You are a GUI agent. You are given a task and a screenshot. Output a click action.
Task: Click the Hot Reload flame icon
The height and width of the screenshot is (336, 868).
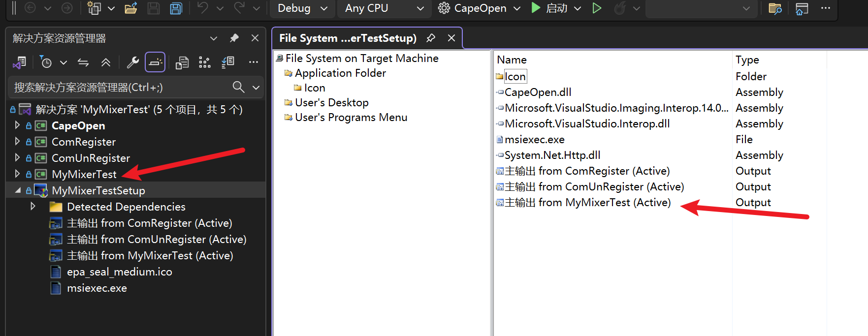620,8
